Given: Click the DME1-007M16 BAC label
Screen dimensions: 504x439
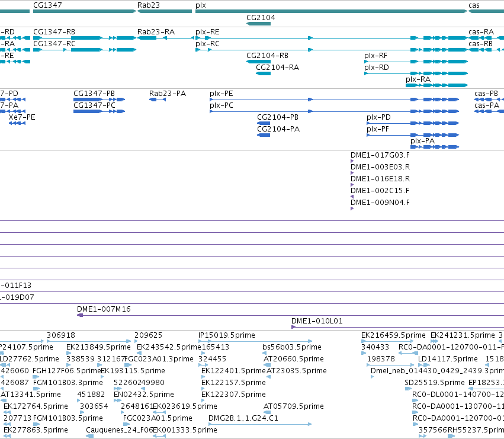Looking at the screenshot, I should [x=104, y=309].
